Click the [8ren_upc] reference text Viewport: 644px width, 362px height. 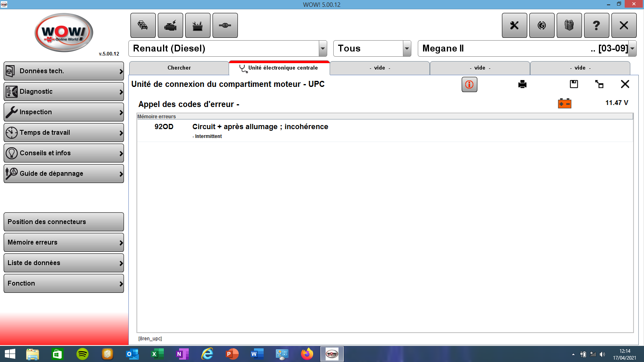pos(150,339)
